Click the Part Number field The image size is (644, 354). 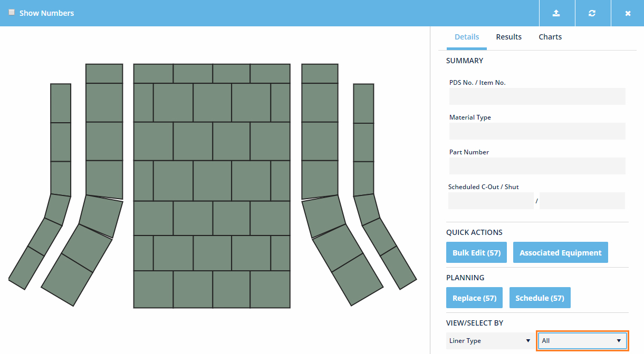537,166
